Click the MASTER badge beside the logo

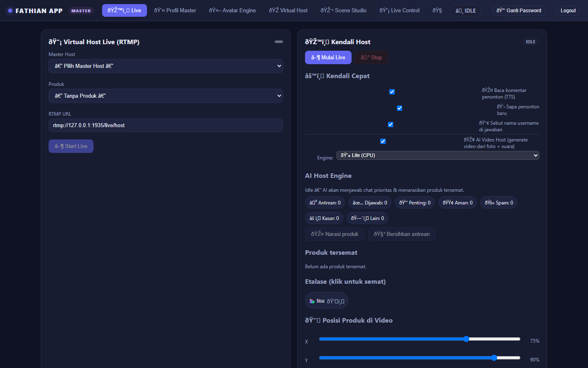point(81,11)
